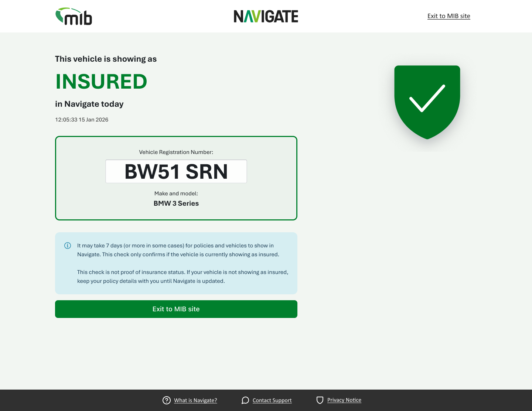Click the 'It may take 7 days' notice paragraph

pos(178,250)
